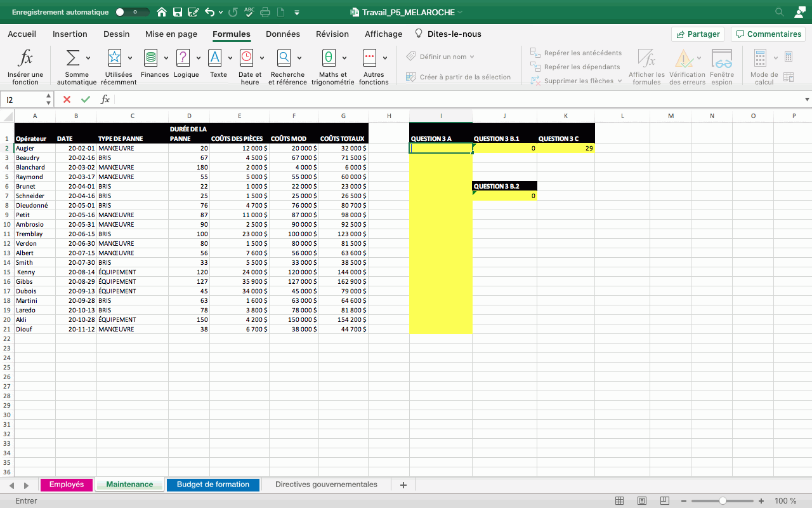Switch to page layout view in status bar
Viewport: 812px width, 508px height.
click(642, 501)
